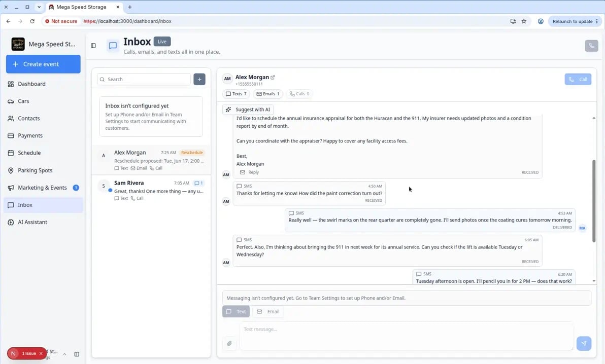The width and height of the screenshot is (605, 364).
Task: Click the plus button next to Search
Action: (x=199, y=79)
